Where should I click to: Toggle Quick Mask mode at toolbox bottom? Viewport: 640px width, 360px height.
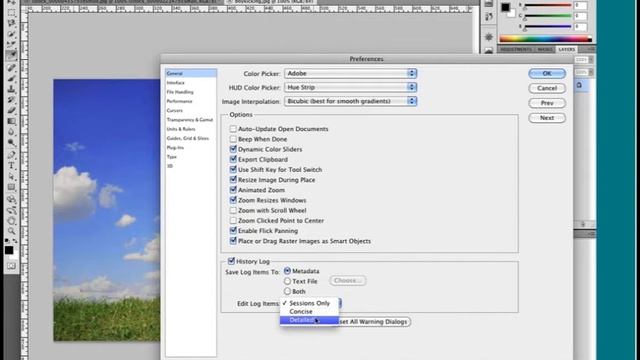[x=11, y=266]
